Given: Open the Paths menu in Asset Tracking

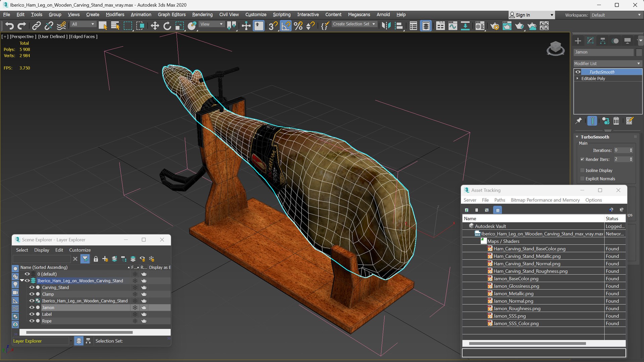Looking at the screenshot, I should coord(500,200).
